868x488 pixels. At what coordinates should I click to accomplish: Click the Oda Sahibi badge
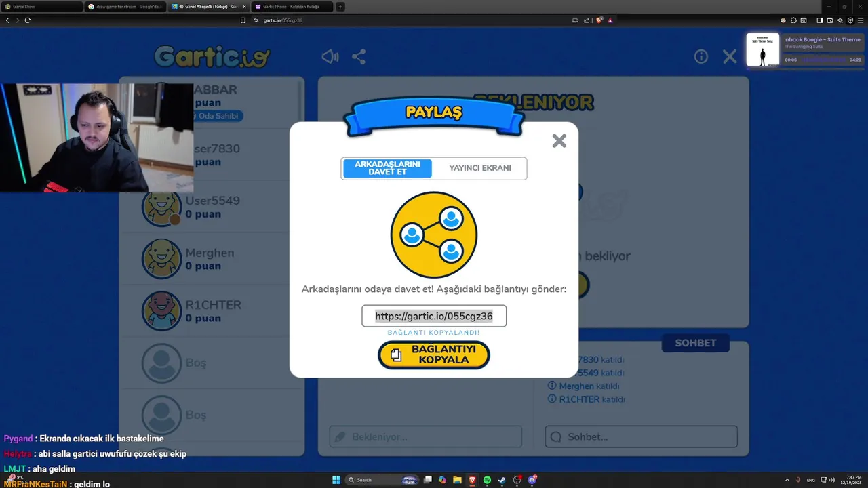pos(216,116)
